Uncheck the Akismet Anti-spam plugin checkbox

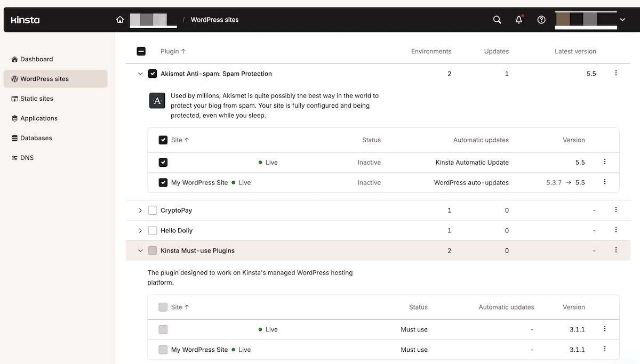click(x=153, y=74)
